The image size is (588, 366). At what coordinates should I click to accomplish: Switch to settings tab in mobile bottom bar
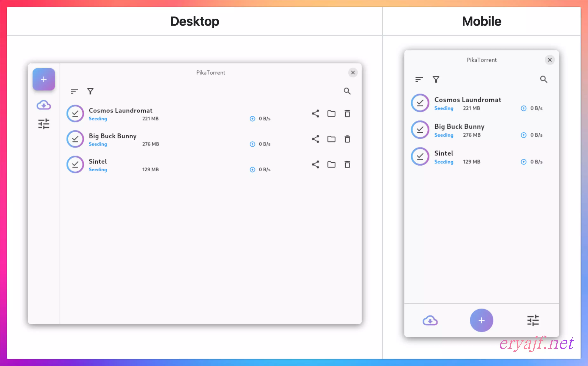click(533, 320)
